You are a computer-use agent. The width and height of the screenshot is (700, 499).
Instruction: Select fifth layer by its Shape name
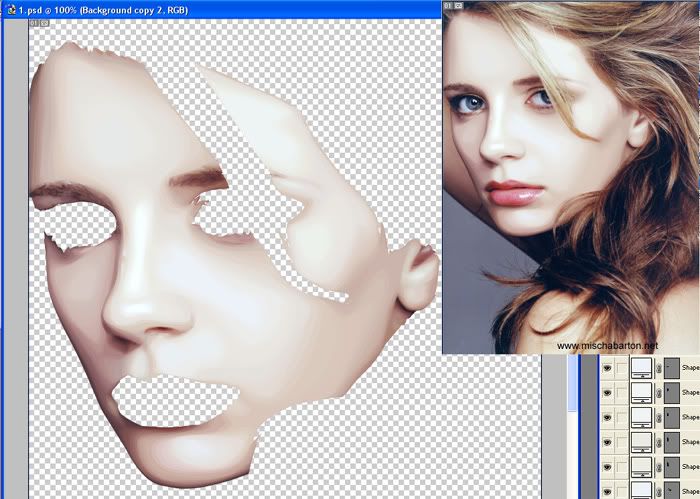691,466
